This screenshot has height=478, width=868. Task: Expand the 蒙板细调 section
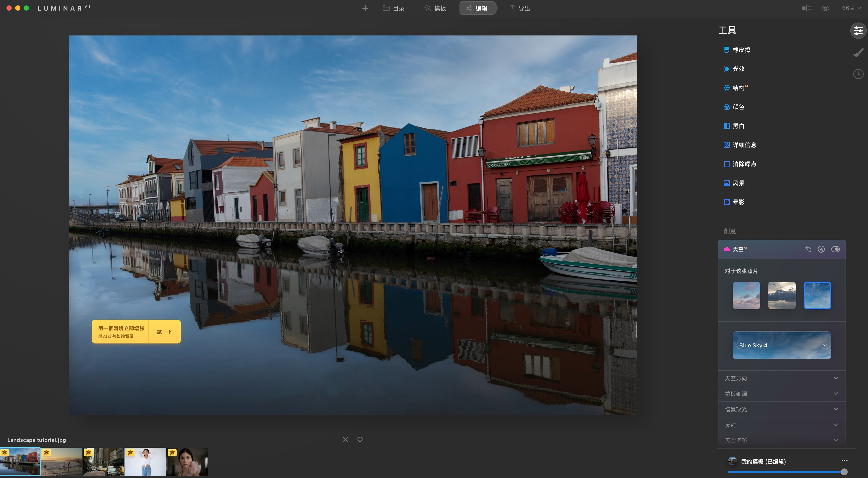782,394
